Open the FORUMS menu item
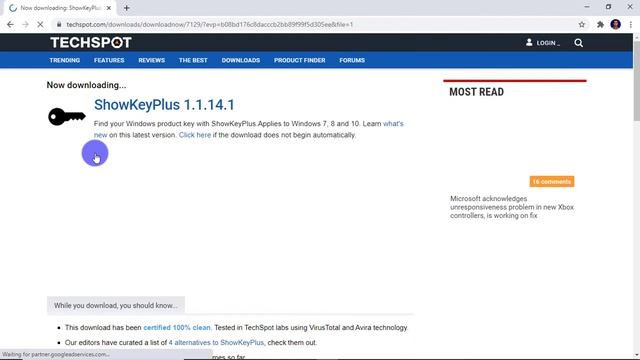Viewport: 640px width, 360px height. pos(352,60)
